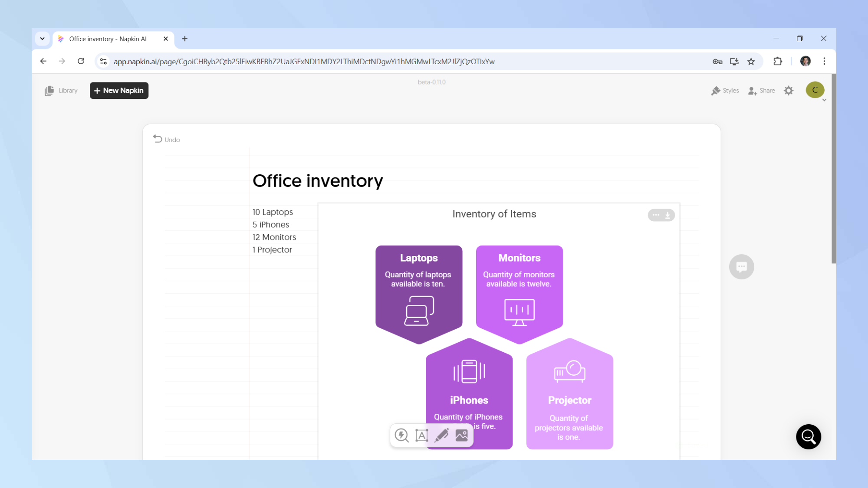This screenshot has width=868, height=488.
Task: Click the insert image icon
Action: click(x=462, y=435)
